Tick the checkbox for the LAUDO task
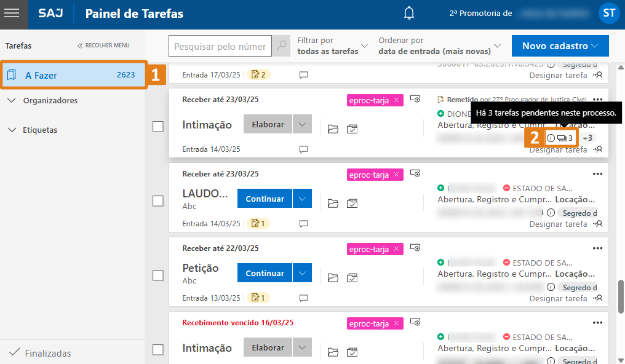Image resolution: width=625 pixels, height=364 pixels. pos(158,201)
